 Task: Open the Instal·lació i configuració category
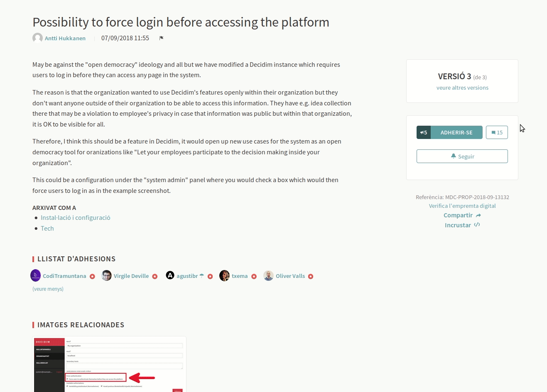tap(75, 218)
